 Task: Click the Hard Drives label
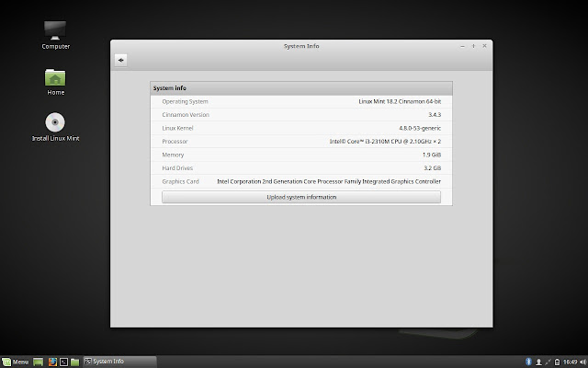[x=177, y=168]
